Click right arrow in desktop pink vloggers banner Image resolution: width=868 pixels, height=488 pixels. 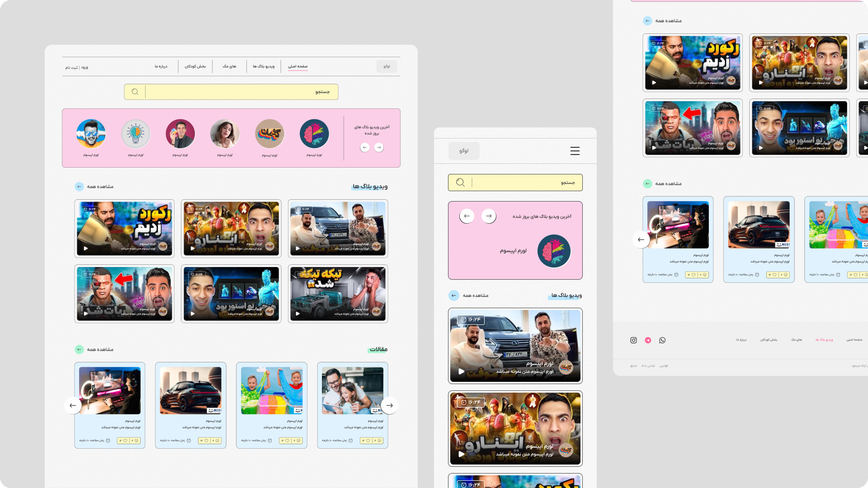tap(379, 147)
